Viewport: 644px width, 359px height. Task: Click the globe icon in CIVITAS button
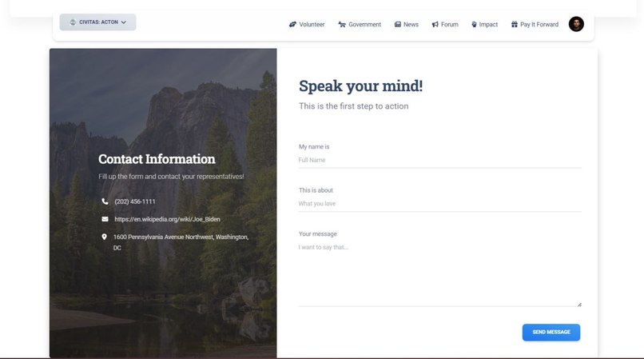(73, 22)
